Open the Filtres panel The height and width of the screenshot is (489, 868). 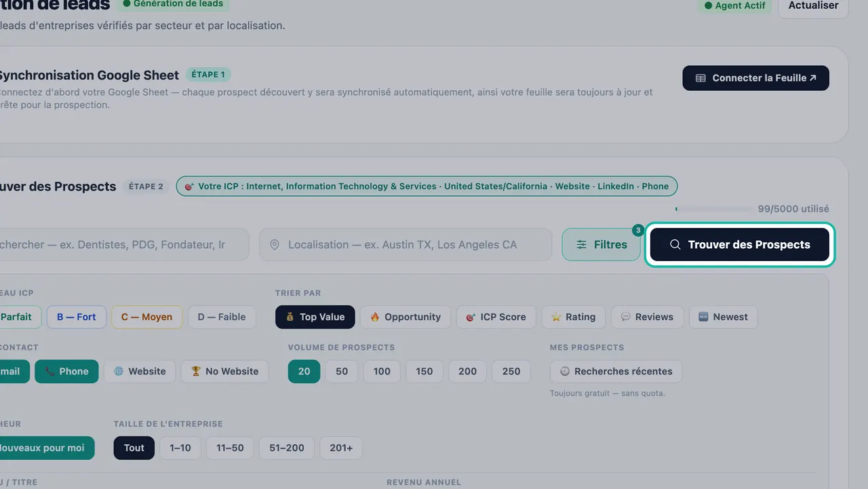(601, 244)
